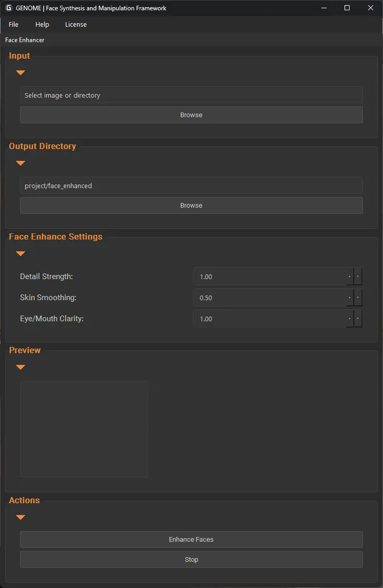This screenshot has width=383, height=588.
Task: Collapse the Face Enhance Settings arrow
Action: point(21,253)
